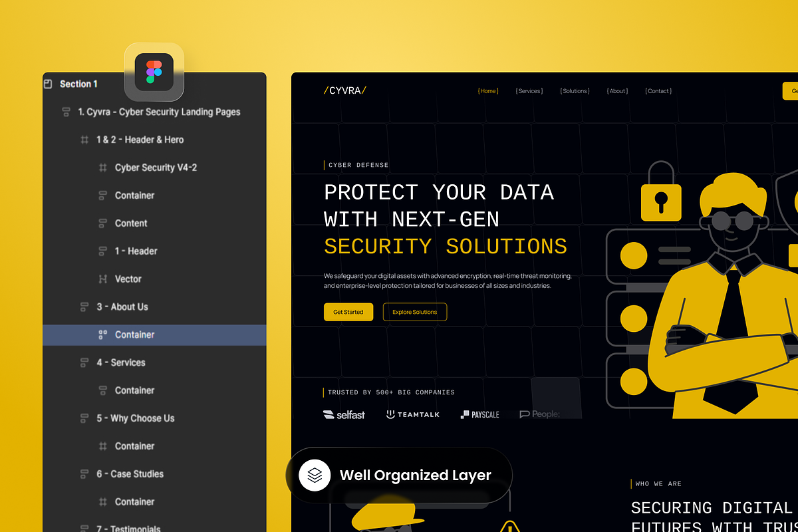Click the TEAMTALK company logo

click(x=413, y=414)
